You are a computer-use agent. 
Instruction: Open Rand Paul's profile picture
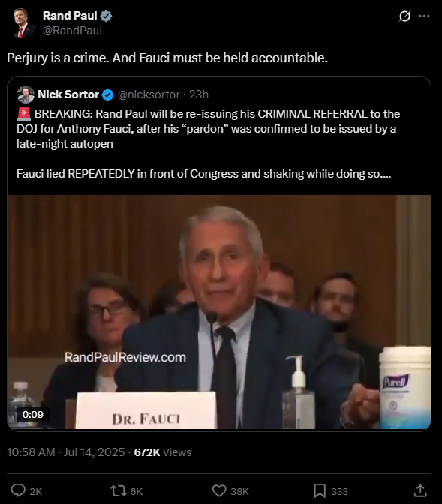(x=23, y=23)
